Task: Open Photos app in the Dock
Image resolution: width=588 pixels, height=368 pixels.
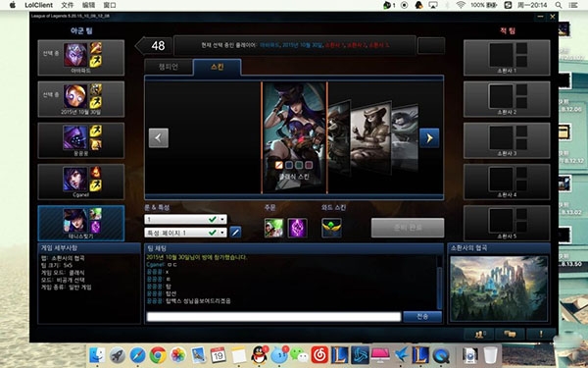Action: tap(178, 355)
